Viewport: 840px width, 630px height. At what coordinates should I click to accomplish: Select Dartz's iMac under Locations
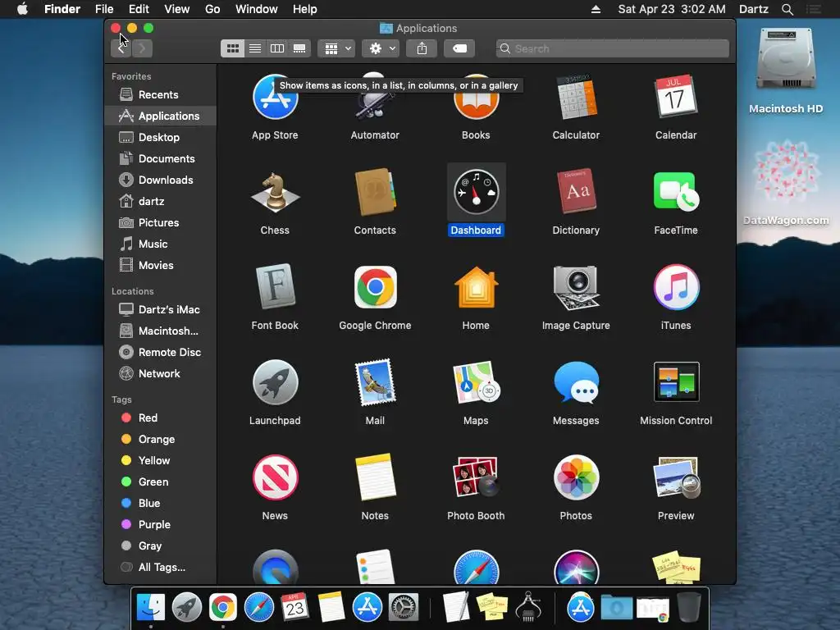coord(161,309)
